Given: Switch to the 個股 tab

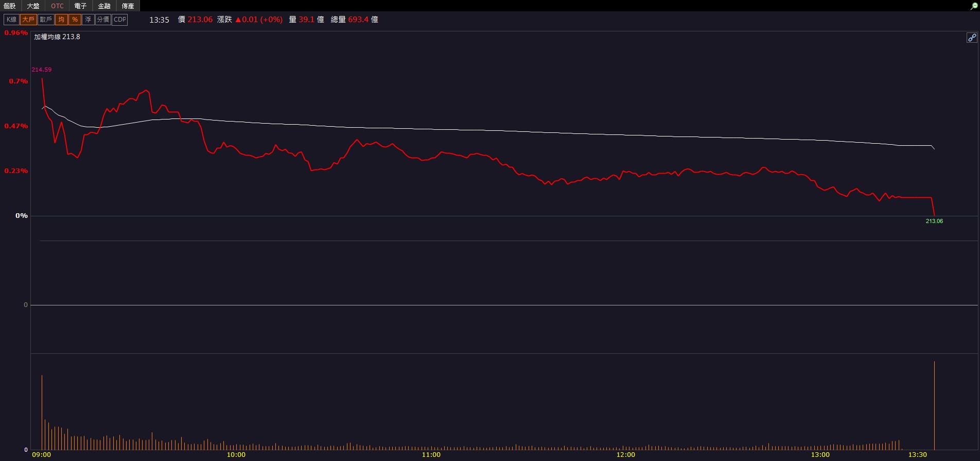Looking at the screenshot, I should (x=10, y=6).
